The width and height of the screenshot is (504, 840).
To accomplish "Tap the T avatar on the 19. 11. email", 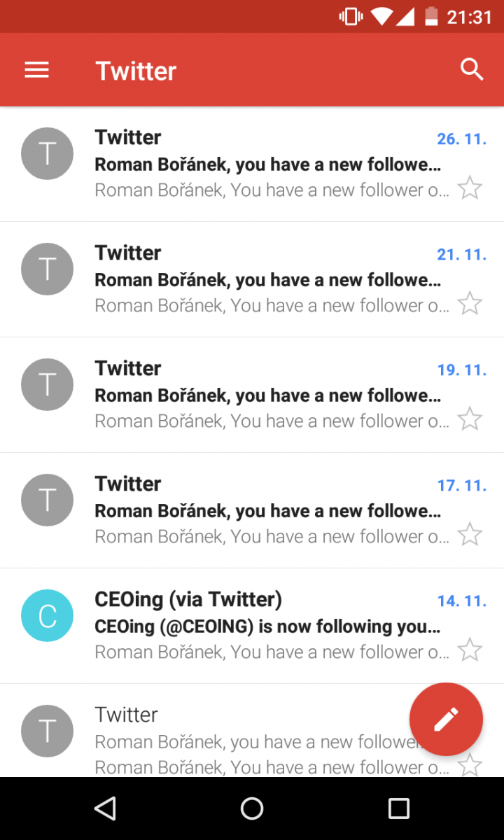I will click(x=48, y=385).
